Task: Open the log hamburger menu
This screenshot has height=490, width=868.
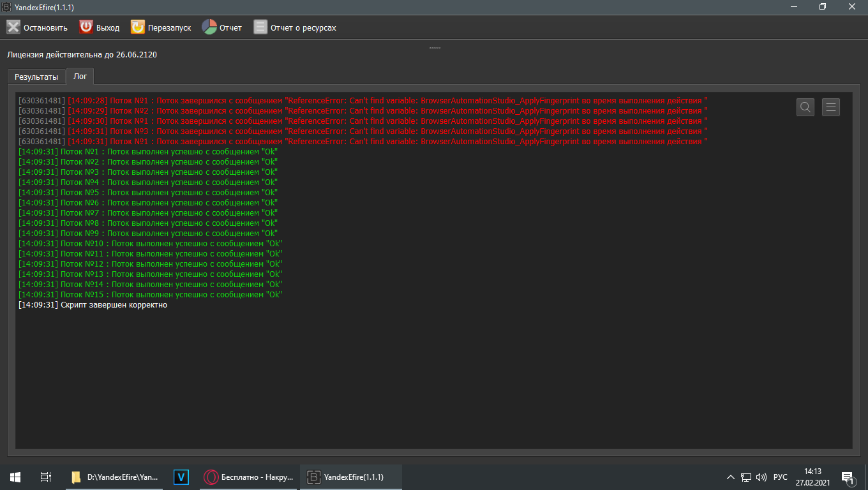Action: pos(831,107)
